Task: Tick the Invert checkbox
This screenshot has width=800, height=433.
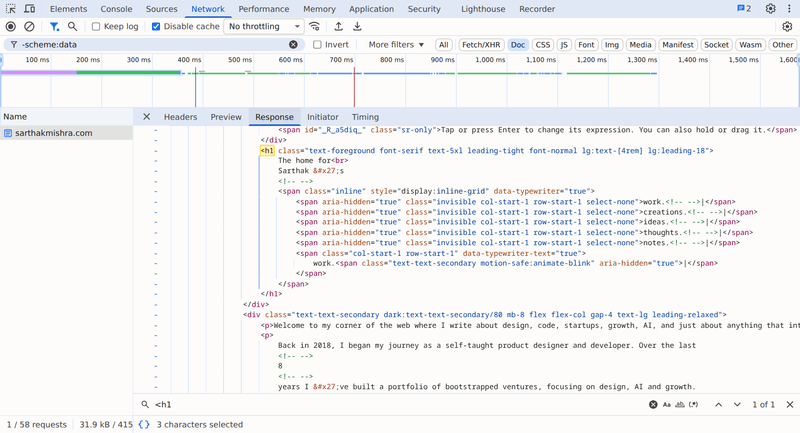Action: pos(317,45)
